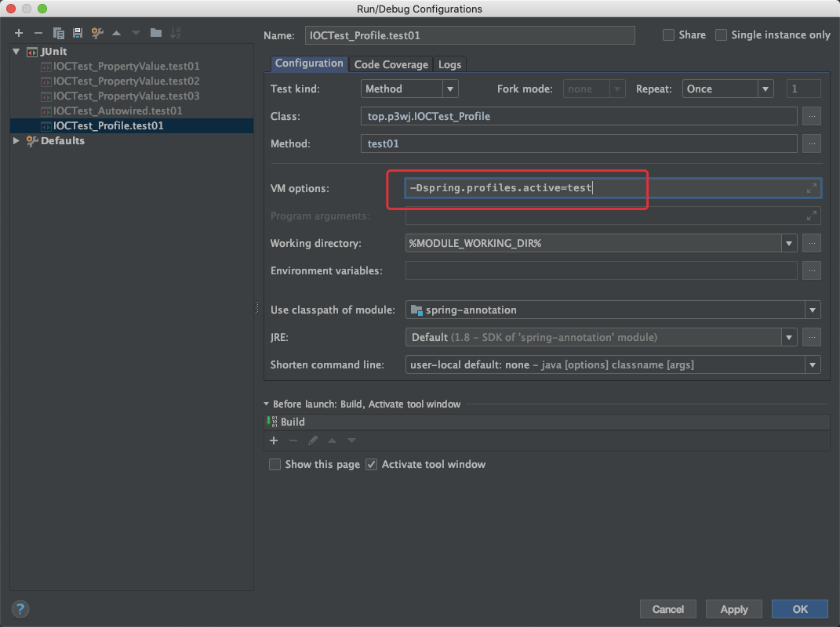Add a Before launch task
The width and height of the screenshot is (840, 627).
[274, 440]
